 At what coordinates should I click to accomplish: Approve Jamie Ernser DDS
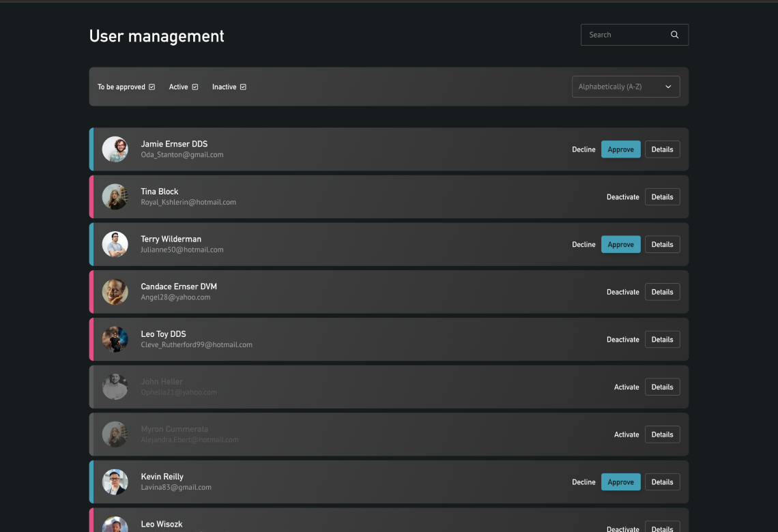(x=621, y=149)
